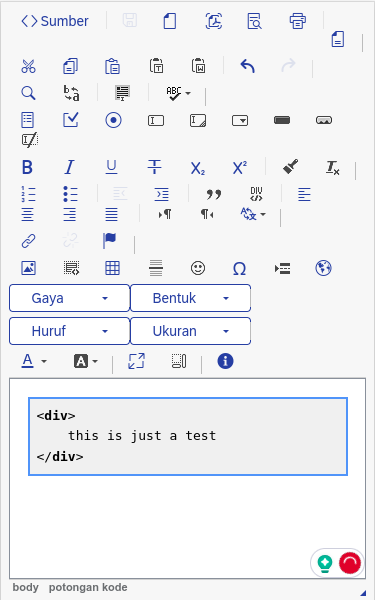Click the Copy icon
The height and width of the screenshot is (600, 375).
[70, 66]
